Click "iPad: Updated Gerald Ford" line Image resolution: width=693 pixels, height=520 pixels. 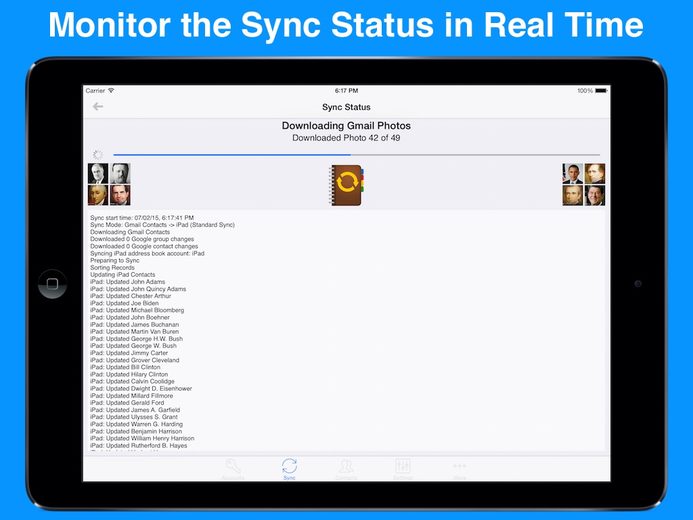[x=127, y=403]
